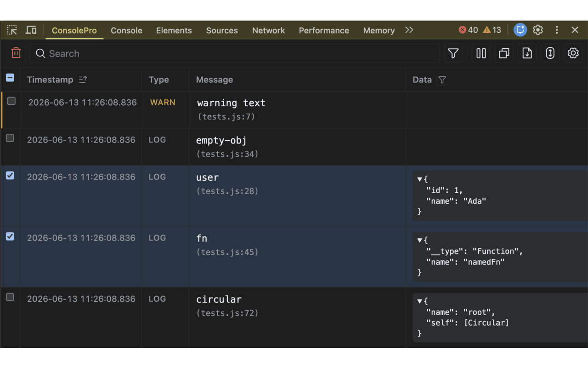
Task: Focus the Search input field
Action: point(235,54)
